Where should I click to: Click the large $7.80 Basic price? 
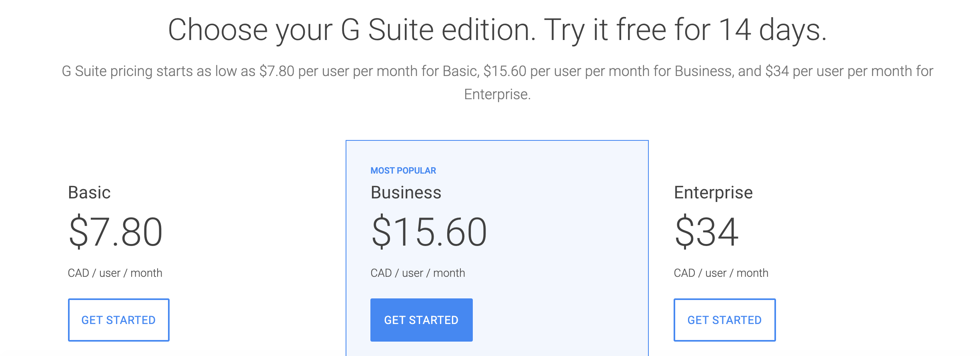coord(116,232)
